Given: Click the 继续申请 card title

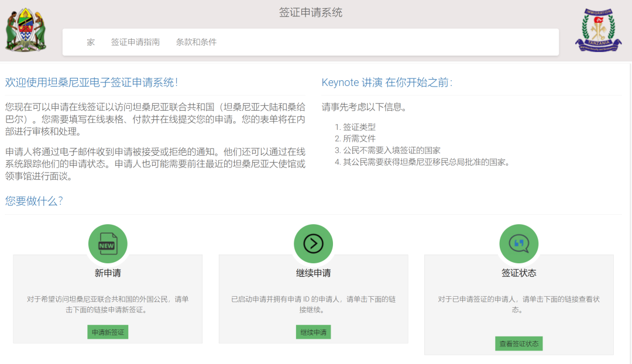Looking at the screenshot, I should (313, 273).
